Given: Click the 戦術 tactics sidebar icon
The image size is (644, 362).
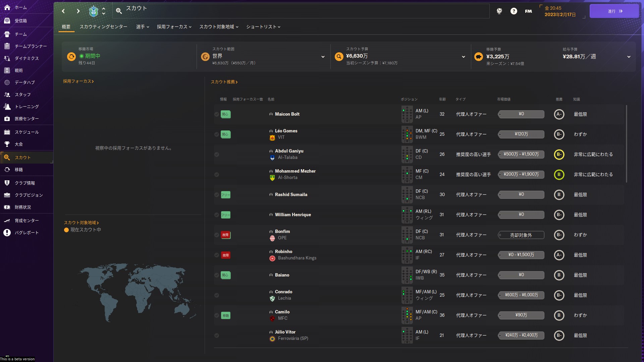Looking at the screenshot, I should [7, 70].
